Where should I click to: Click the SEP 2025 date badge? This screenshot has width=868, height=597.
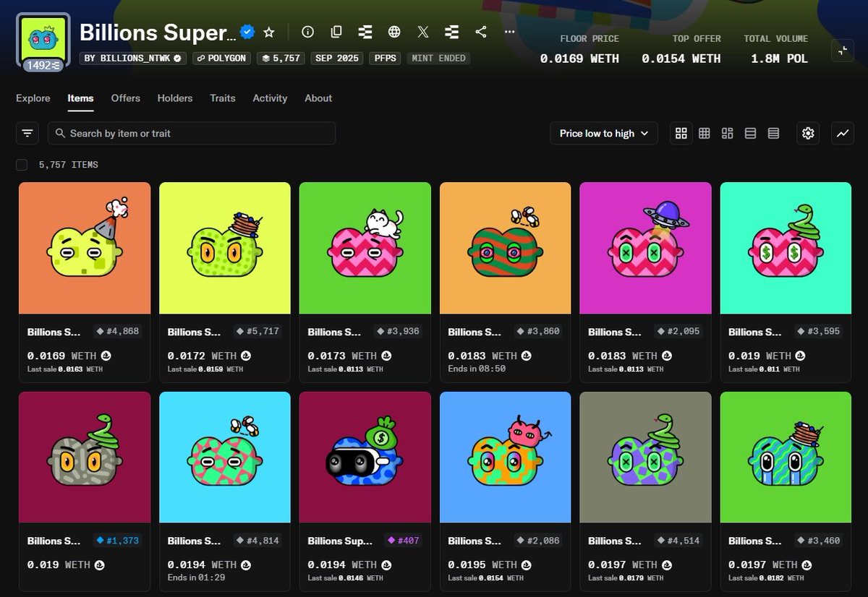(337, 58)
